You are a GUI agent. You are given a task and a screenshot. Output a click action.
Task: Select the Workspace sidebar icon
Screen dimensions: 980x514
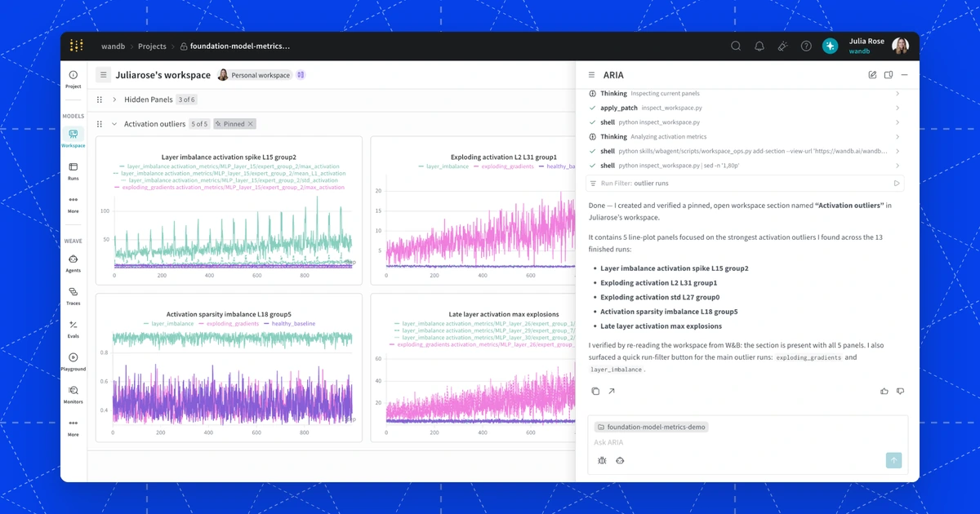(x=73, y=138)
